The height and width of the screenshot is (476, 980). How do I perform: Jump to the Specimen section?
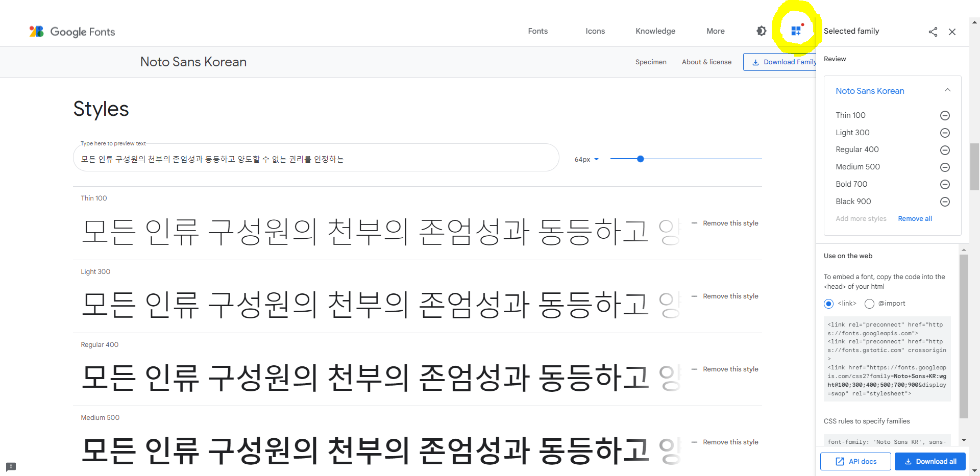pyautogui.click(x=651, y=62)
